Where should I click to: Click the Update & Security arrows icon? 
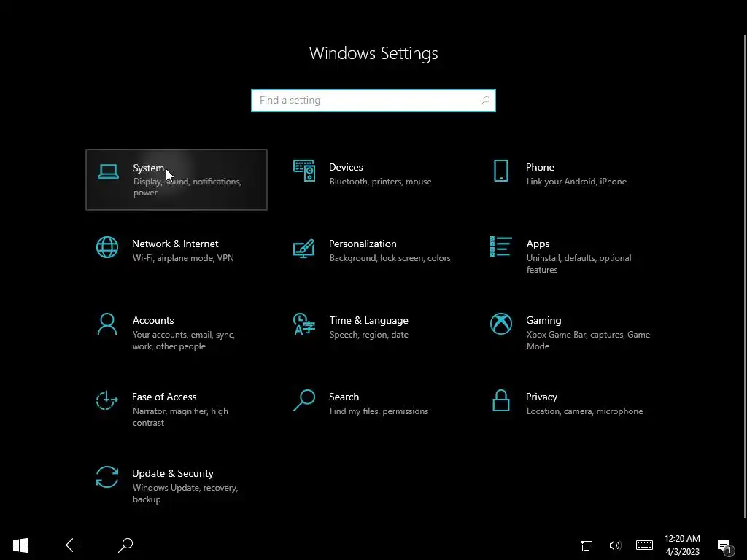[x=107, y=477]
